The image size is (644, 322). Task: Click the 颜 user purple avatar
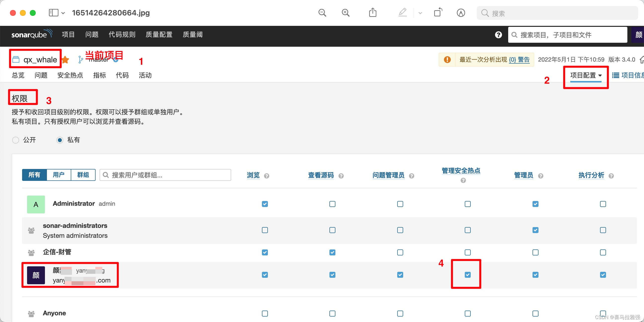click(x=36, y=275)
